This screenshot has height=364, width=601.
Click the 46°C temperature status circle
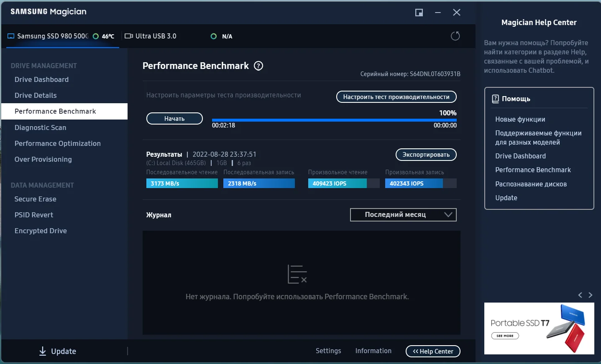(x=96, y=36)
